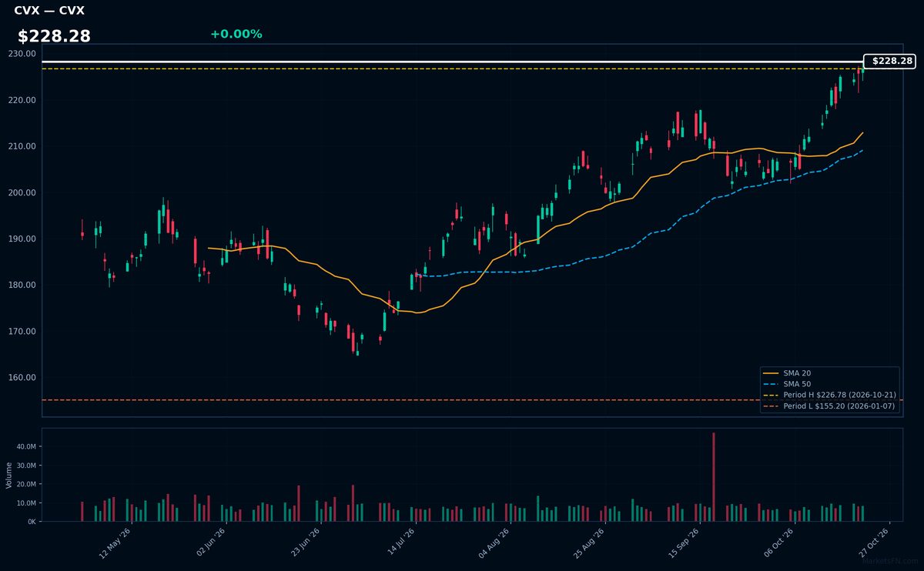Click the 0K volume axis label
Image resolution: width=924 pixels, height=571 pixels.
pyautogui.click(x=32, y=522)
